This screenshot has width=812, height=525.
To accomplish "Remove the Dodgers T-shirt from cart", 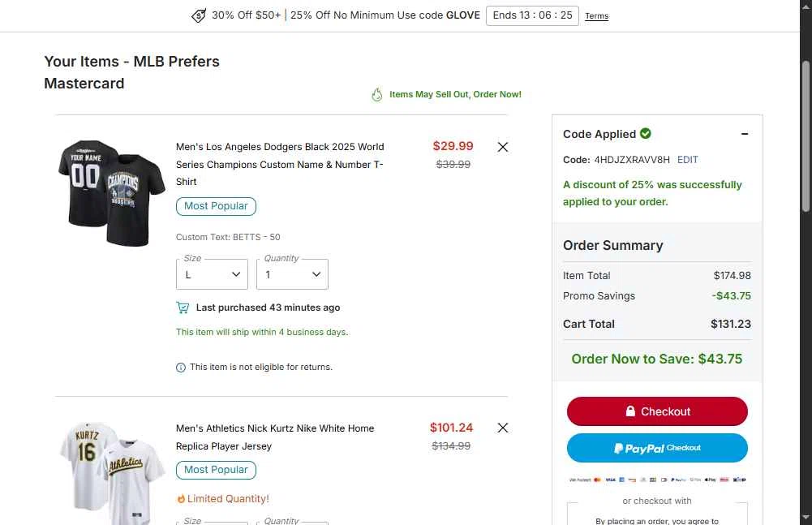I will [x=503, y=147].
